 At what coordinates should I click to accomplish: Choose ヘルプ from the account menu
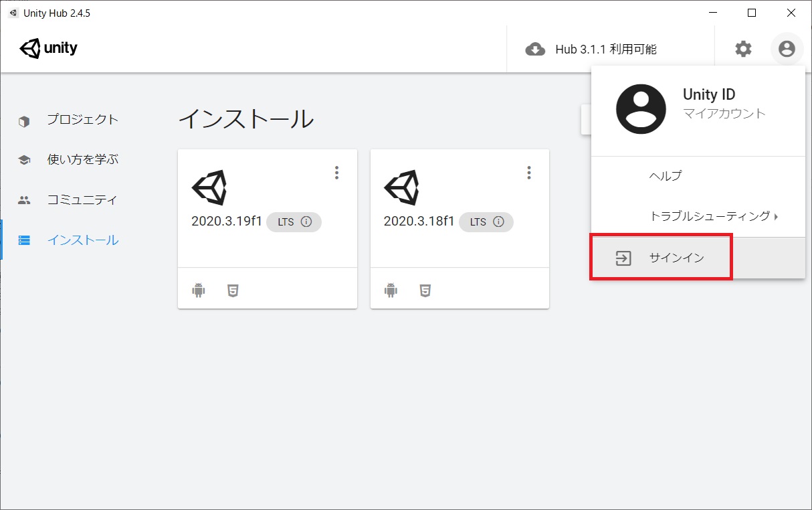[698, 176]
